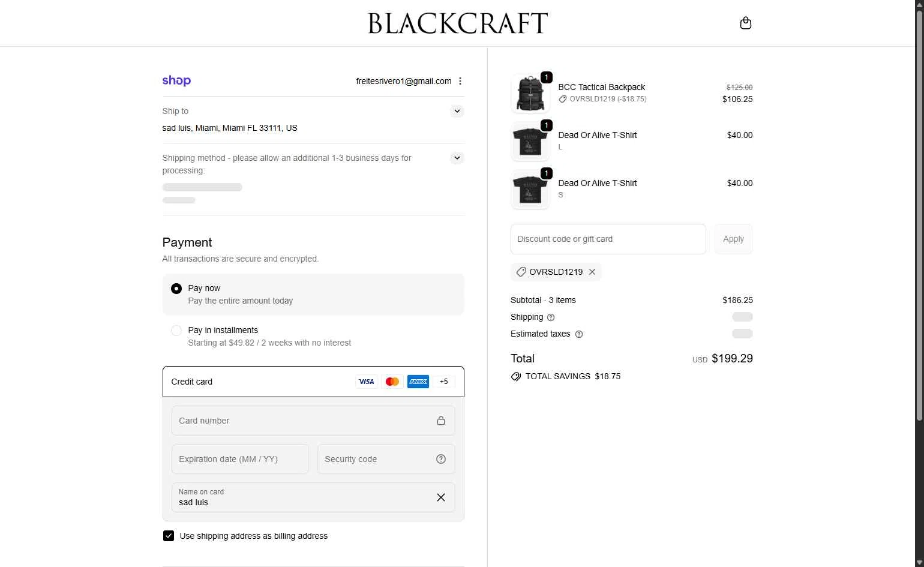The height and width of the screenshot is (567, 924).
Task: Click the lock icon in Card number
Action: click(441, 421)
